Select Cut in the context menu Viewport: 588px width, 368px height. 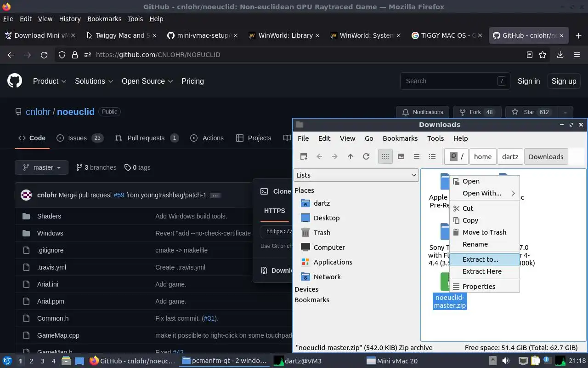pyautogui.click(x=485, y=208)
